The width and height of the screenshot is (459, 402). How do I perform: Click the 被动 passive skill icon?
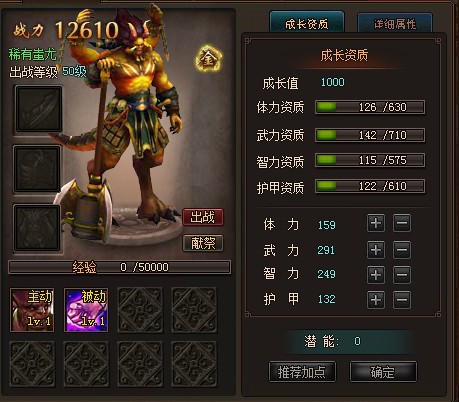click(x=86, y=310)
